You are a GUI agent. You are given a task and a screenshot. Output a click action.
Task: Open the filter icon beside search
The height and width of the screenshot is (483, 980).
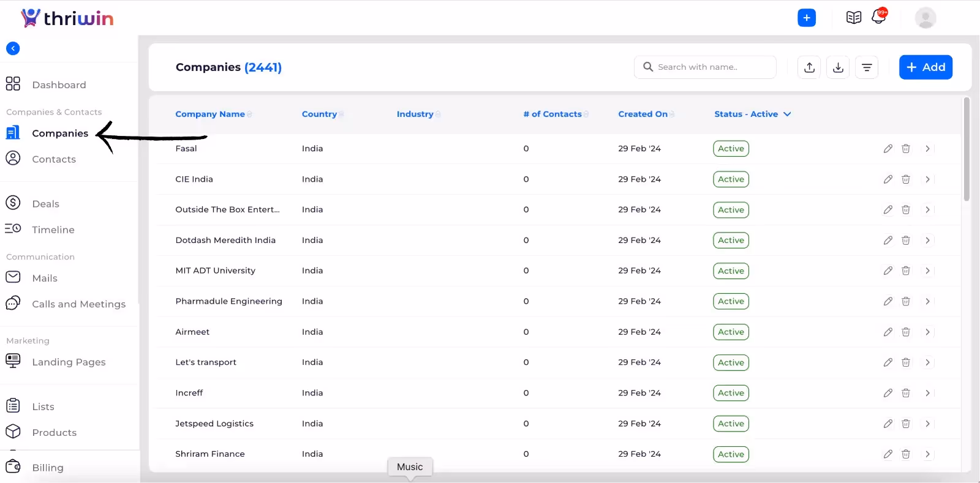pyautogui.click(x=867, y=67)
